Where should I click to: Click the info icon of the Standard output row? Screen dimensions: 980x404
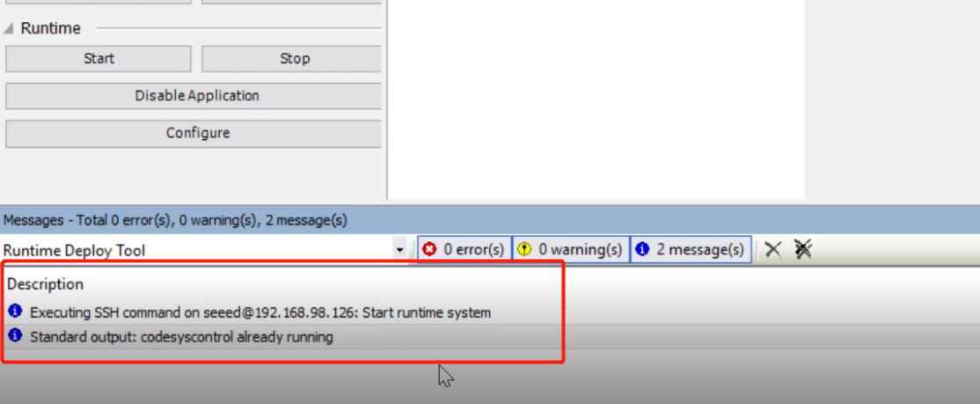pos(16,336)
